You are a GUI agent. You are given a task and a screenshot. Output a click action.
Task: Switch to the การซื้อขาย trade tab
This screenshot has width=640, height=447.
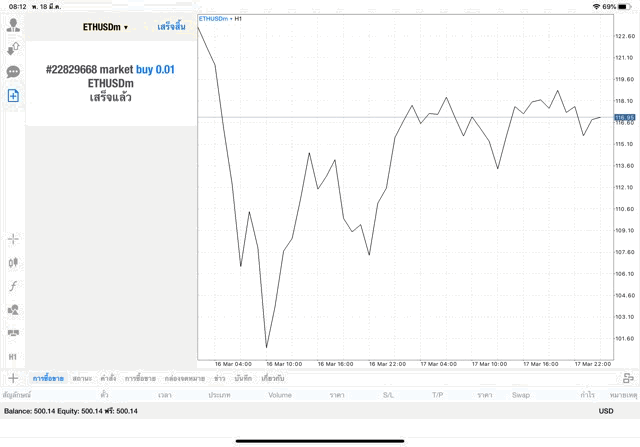(x=48, y=379)
